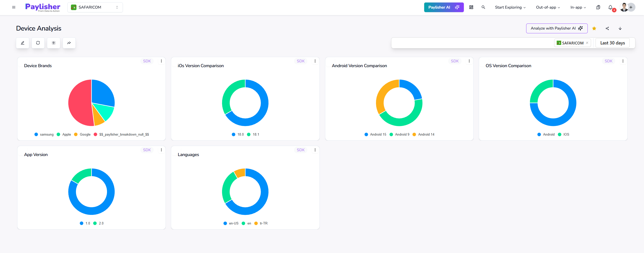This screenshot has width=644, height=253.
Task: Open the search magnifier icon
Action: 483,7
